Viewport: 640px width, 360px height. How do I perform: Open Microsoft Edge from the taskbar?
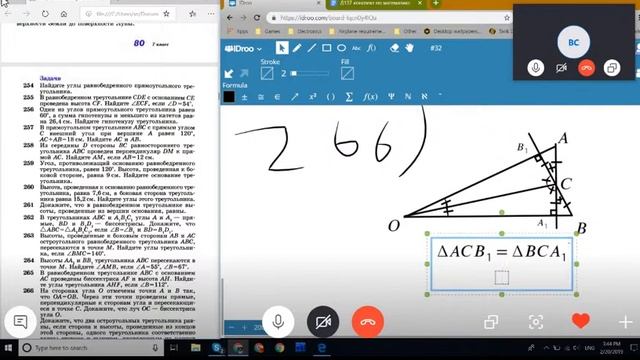(322, 348)
